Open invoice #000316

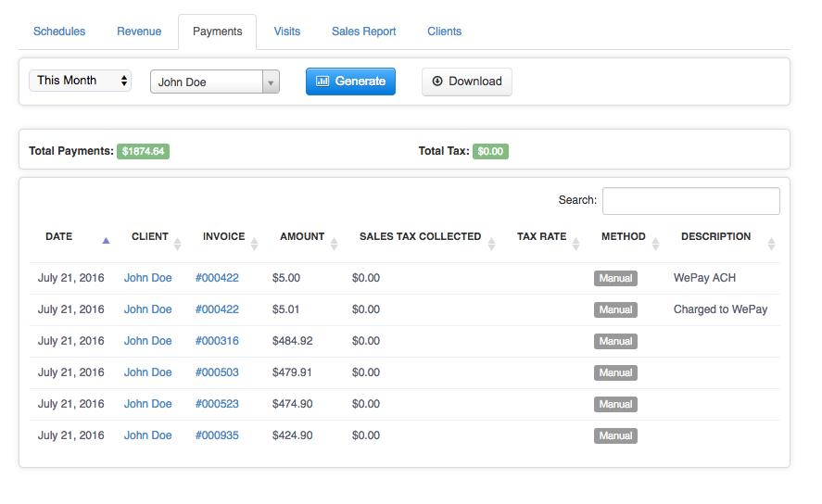pos(217,341)
